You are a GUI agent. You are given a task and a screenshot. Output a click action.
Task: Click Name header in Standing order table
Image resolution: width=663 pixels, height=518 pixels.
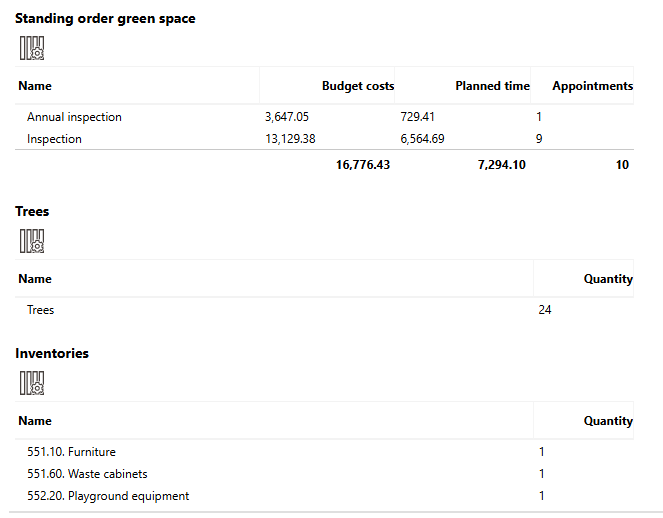pos(35,86)
